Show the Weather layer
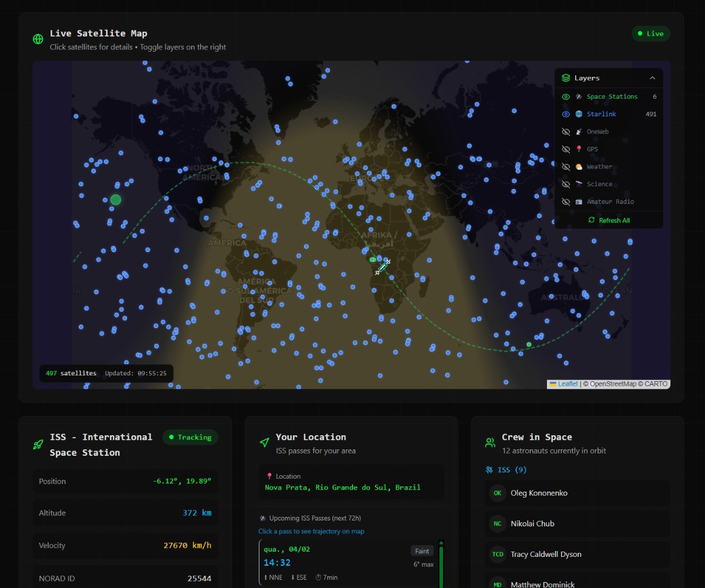The height and width of the screenshot is (588, 705). (x=565, y=166)
